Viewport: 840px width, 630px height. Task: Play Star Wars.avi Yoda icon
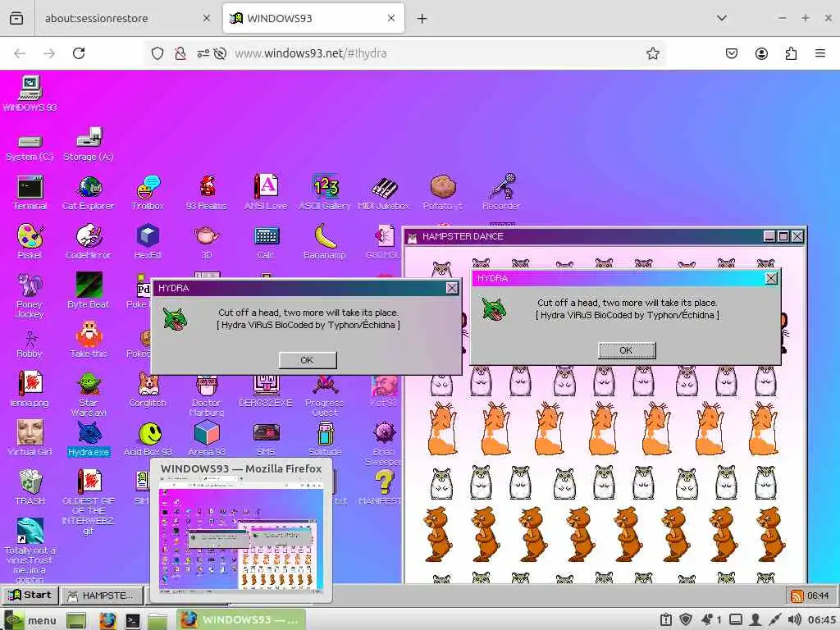point(89,395)
